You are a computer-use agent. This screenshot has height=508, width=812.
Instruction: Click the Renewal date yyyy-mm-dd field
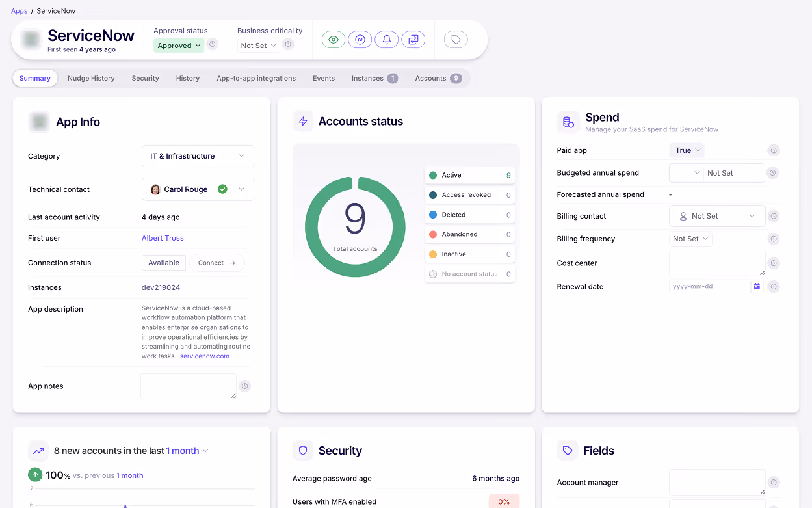[709, 286]
